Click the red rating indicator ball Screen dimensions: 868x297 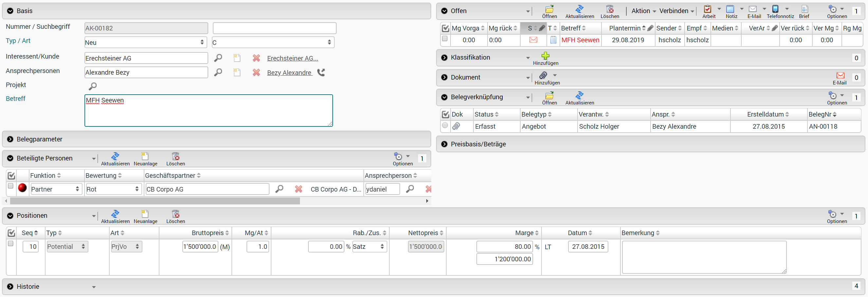[x=22, y=188]
